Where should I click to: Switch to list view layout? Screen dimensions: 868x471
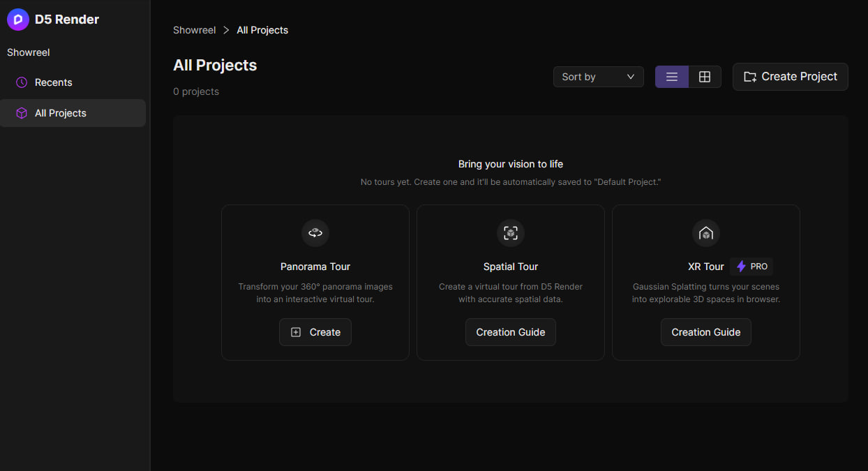click(672, 77)
